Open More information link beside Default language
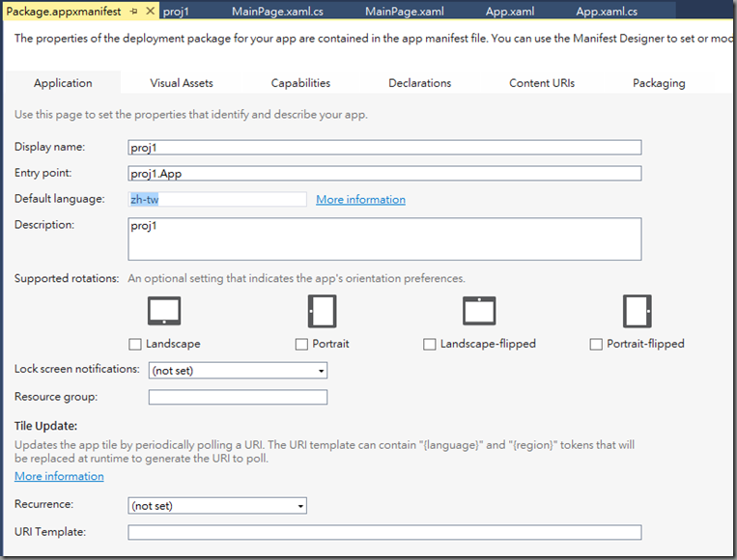The image size is (737, 560). tap(360, 199)
